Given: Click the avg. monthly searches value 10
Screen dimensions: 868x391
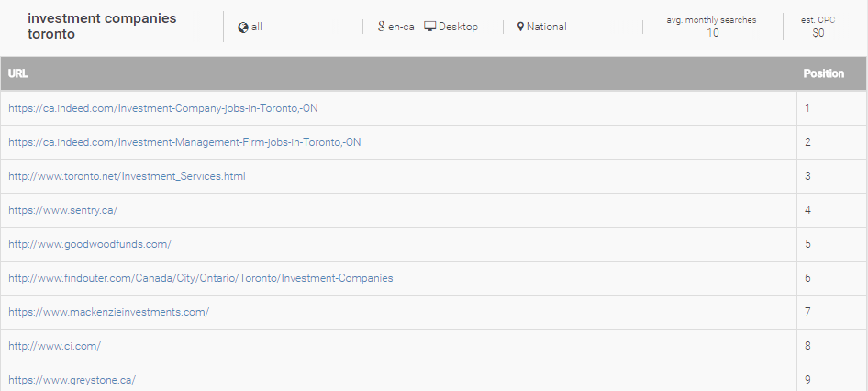Looking at the screenshot, I should point(712,33).
